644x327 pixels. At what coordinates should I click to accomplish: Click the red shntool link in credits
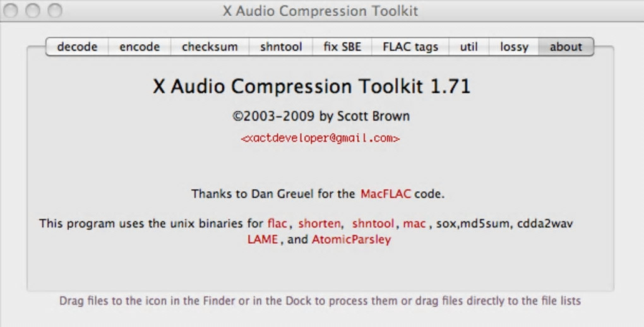tap(373, 223)
